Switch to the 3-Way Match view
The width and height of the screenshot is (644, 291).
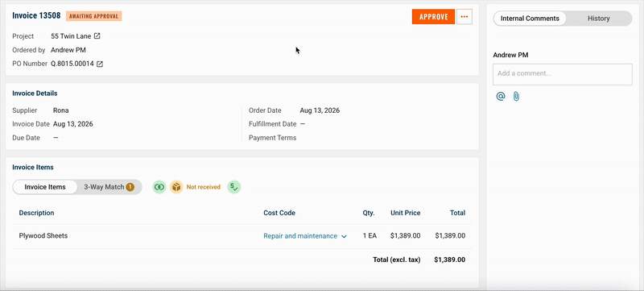pos(109,187)
